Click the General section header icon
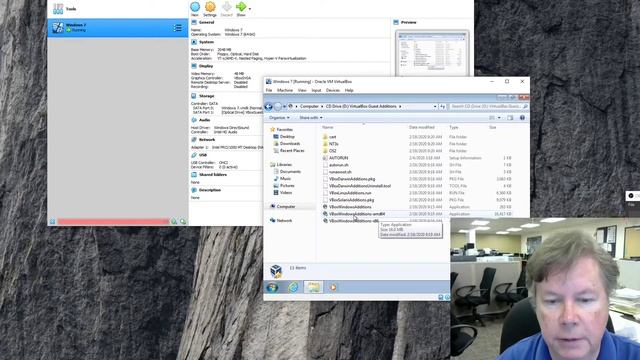Viewport: 640px width, 360px height. (x=194, y=22)
